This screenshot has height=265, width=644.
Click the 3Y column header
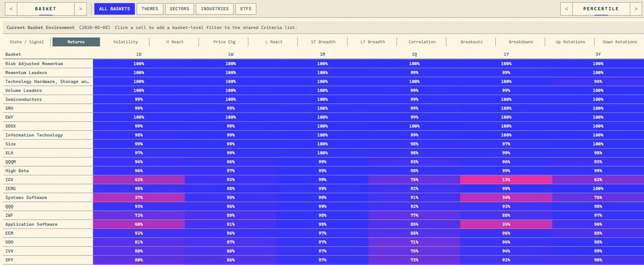pyautogui.click(x=598, y=54)
